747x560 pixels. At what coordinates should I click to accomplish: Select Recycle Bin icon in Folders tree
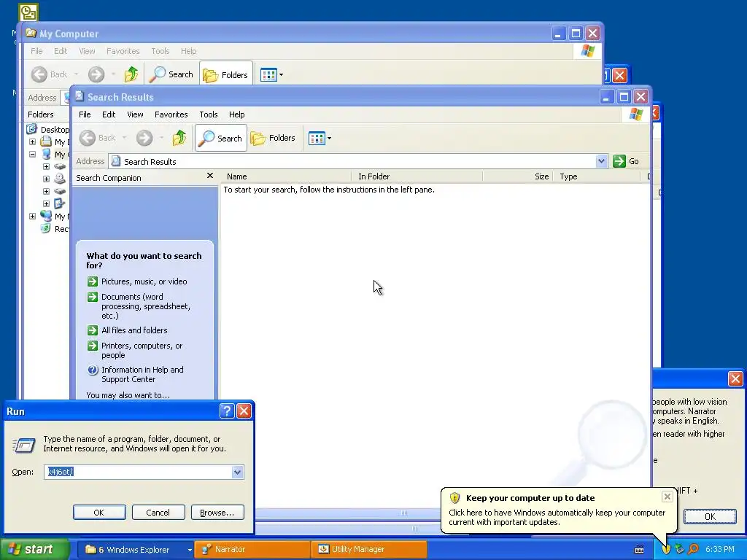46,228
